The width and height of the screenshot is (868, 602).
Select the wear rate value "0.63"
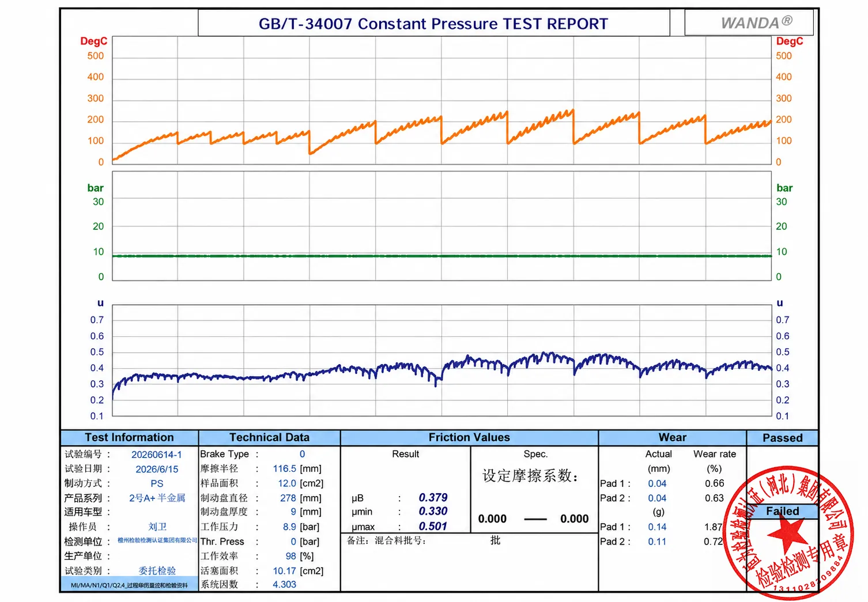click(714, 498)
